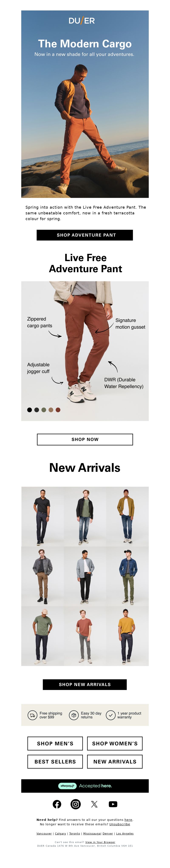Click the Shop Now button

(85, 439)
